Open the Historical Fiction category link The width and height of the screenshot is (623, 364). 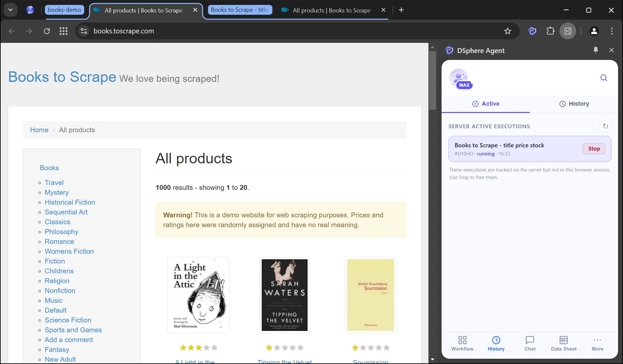pyautogui.click(x=70, y=202)
